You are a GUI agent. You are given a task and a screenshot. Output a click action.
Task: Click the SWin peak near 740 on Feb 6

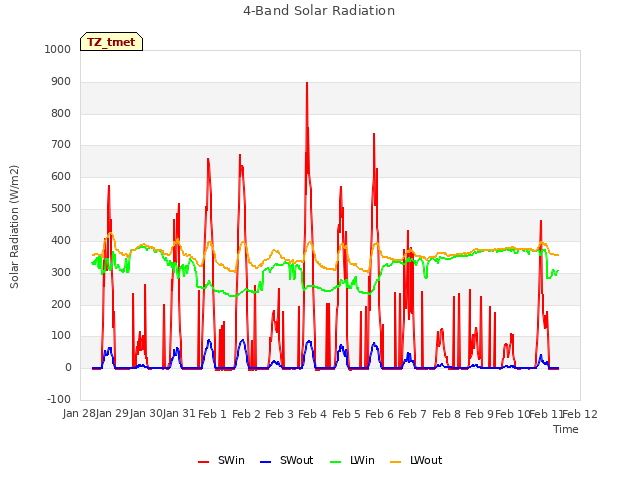click(374, 134)
